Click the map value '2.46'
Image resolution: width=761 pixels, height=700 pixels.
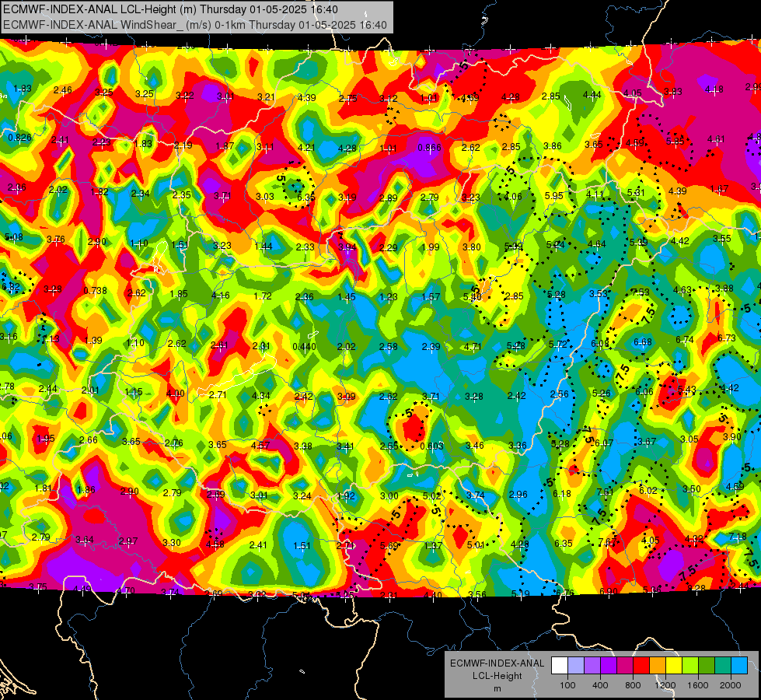(63, 90)
